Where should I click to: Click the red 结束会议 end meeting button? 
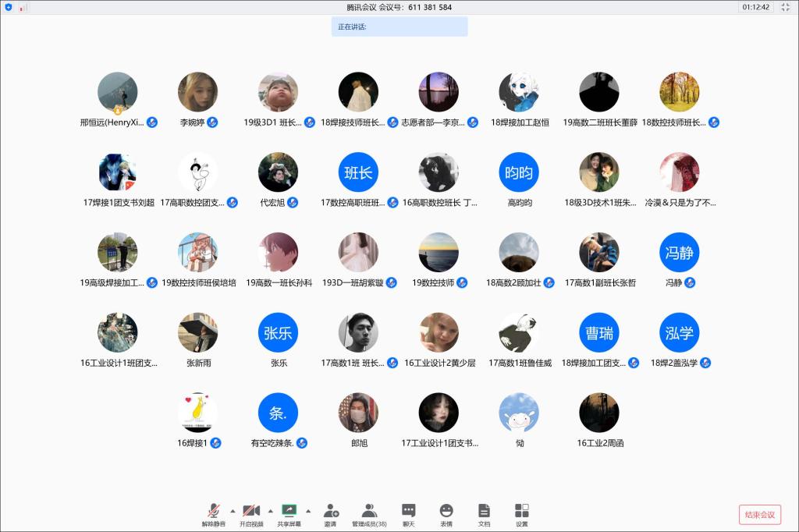pyautogui.click(x=760, y=515)
